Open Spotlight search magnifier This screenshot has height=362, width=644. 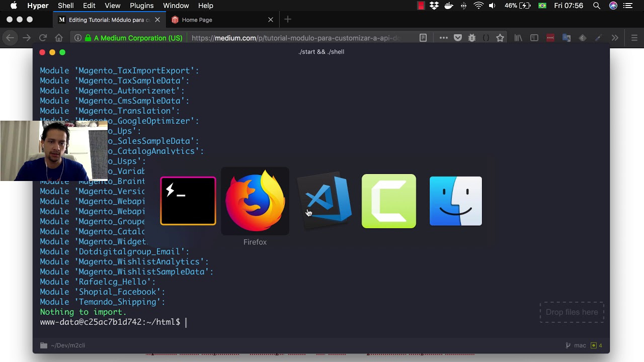597,6
